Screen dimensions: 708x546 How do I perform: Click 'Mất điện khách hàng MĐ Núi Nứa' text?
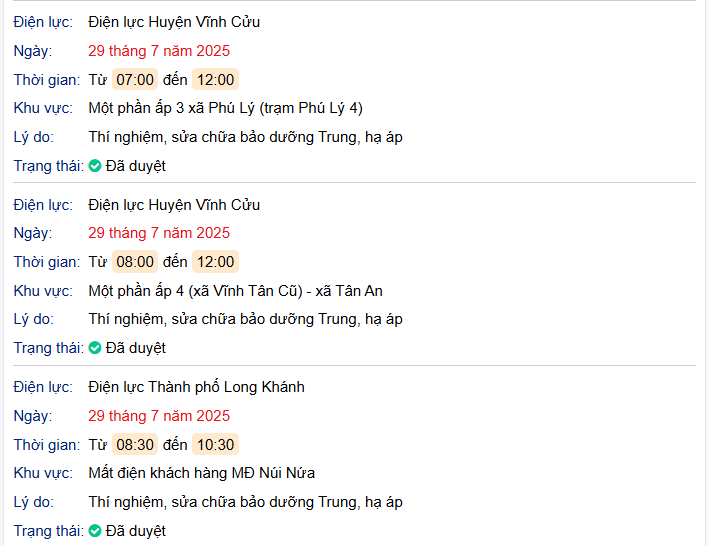(x=202, y=473)
